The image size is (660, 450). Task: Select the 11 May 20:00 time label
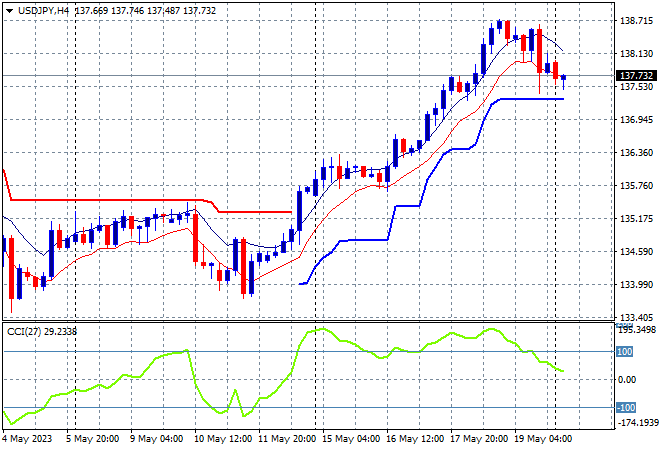287,439
